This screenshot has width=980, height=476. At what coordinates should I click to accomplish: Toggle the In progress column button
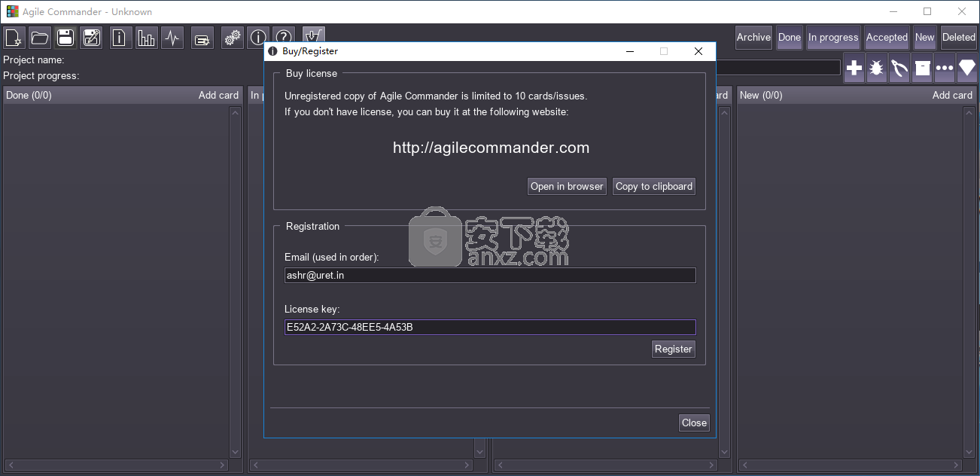833,37
